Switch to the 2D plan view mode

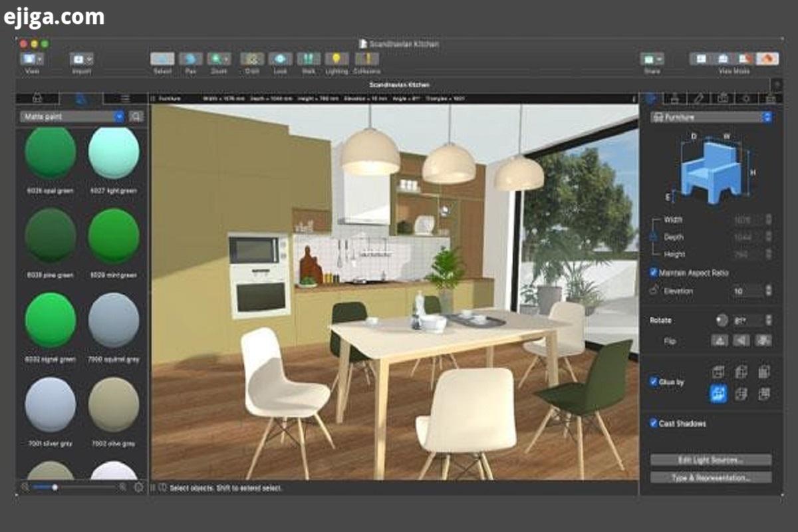click(700, 59)
